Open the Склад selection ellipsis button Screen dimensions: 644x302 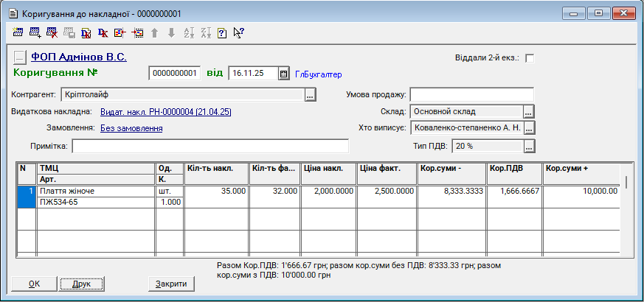point(528,112)
